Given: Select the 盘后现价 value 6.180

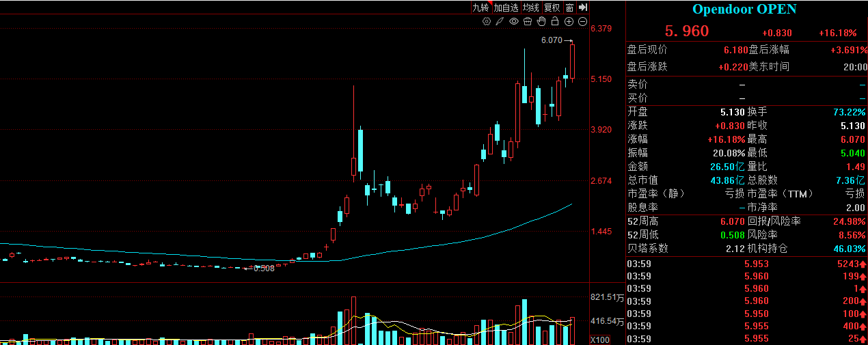Looking at the screenshot, I should click(735, 50).
